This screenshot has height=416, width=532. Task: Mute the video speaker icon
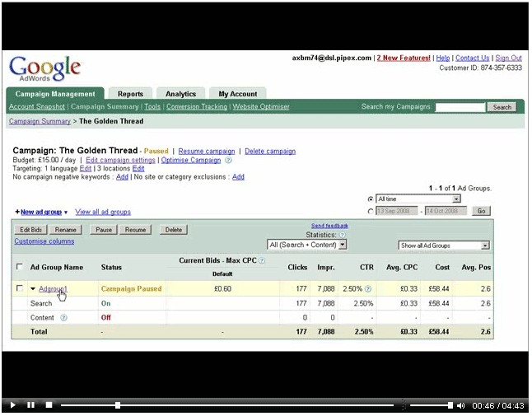click(x=460, y=405)
